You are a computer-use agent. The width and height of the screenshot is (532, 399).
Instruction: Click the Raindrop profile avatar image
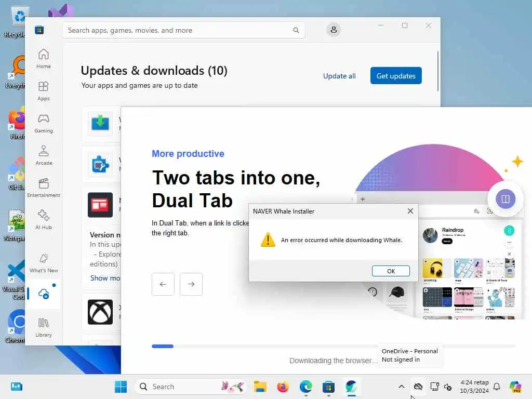tap(430, 235)
